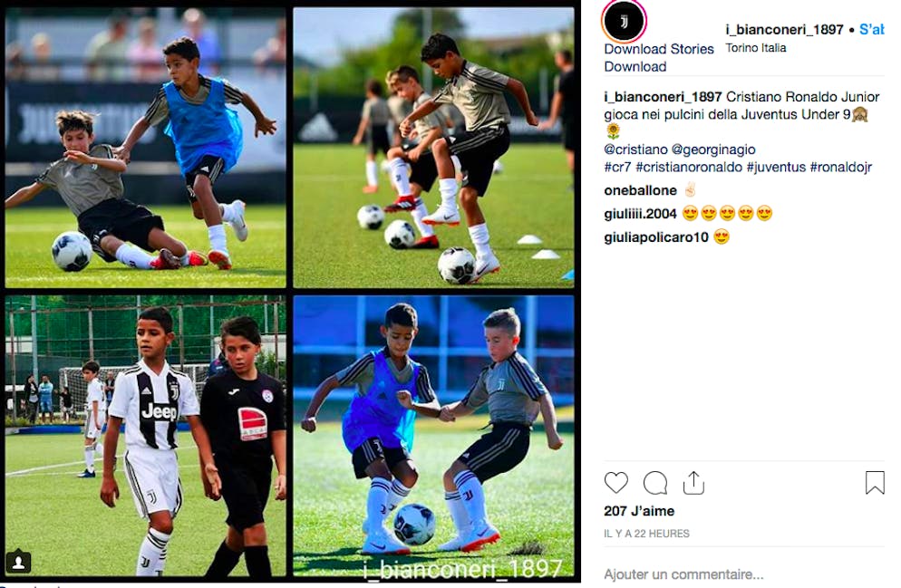
Task: Open the Juventus profile avatar story
Action: 624,21
